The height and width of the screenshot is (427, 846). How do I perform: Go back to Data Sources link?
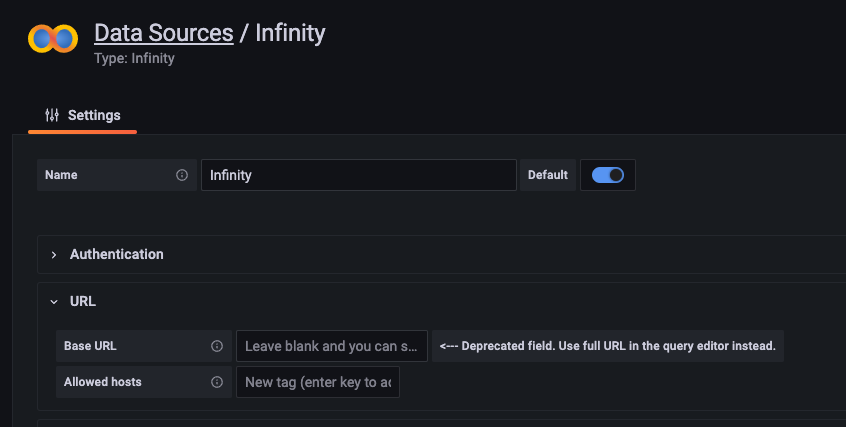click(x=163, y=33)
